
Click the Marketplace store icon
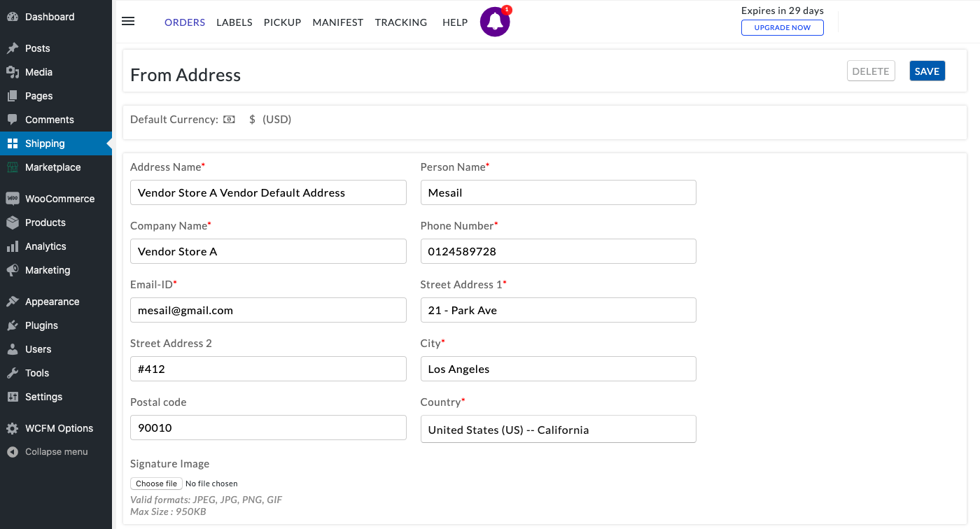tap(13, 167)
